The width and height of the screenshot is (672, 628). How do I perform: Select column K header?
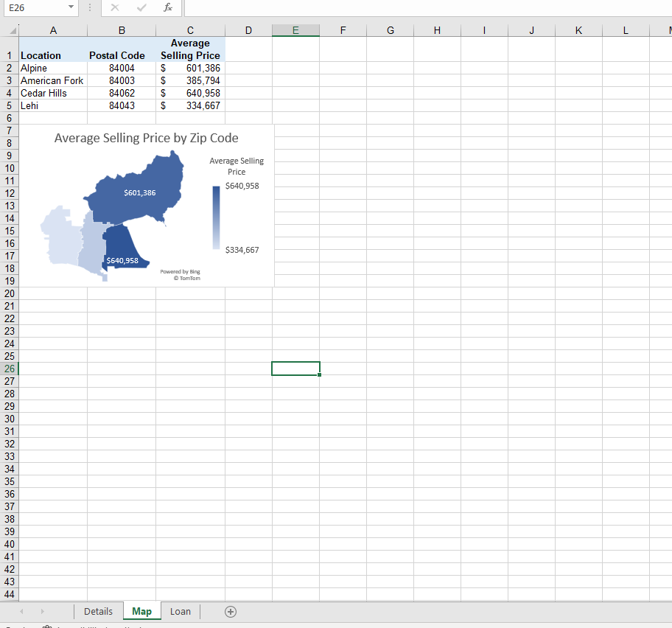(578, 30)
